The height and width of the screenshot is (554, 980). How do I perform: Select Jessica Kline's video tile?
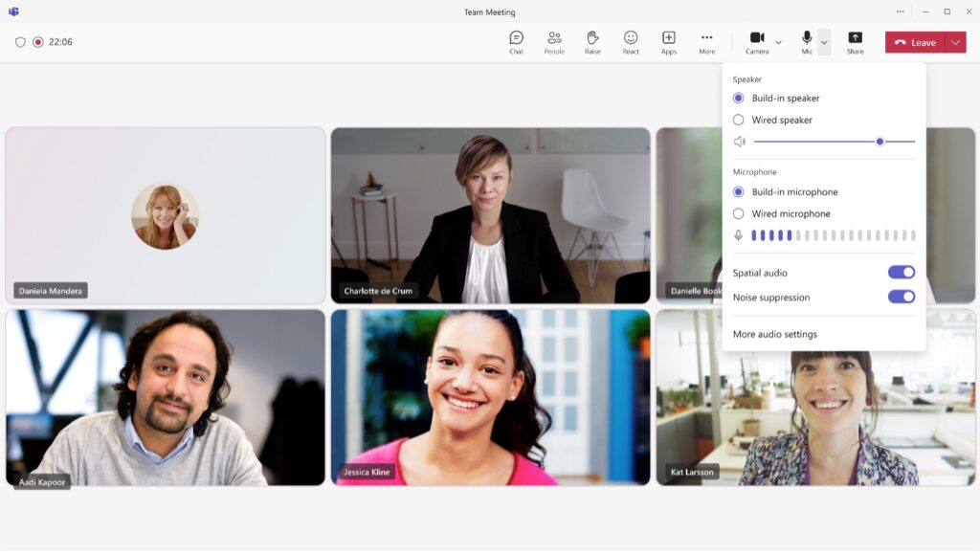pos(490,397)
